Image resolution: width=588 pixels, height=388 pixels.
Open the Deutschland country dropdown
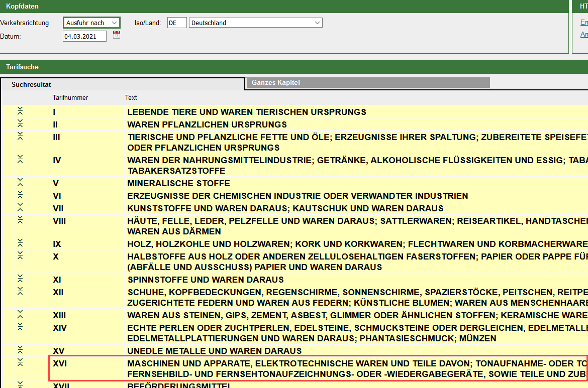[256, 23]
